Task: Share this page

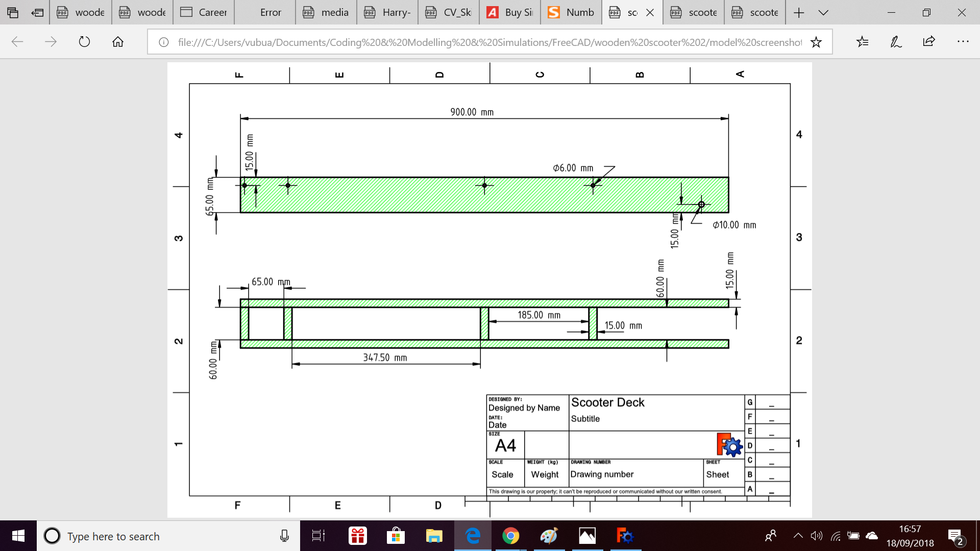Action: pyautogui.click(x=929, y=42)
